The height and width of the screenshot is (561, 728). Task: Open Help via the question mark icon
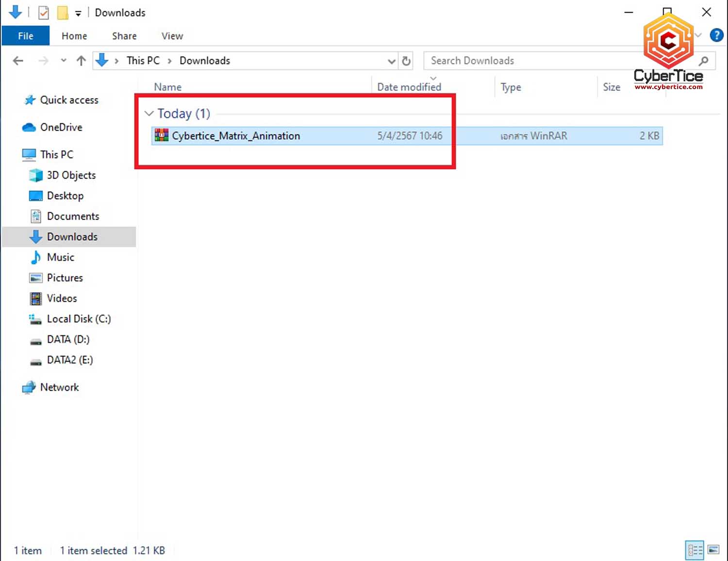coord(717,35)
